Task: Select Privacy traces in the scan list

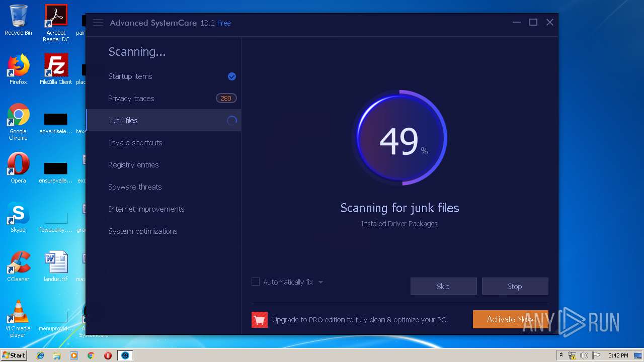Action: 164,99
